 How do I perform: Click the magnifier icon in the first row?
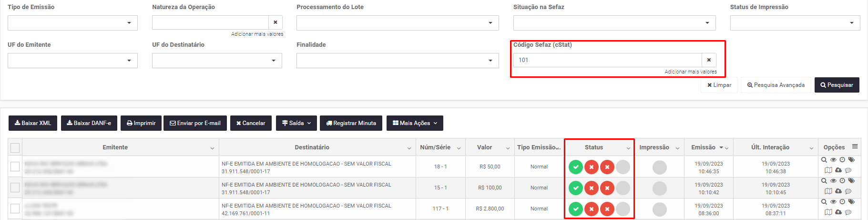click(824, 160)
